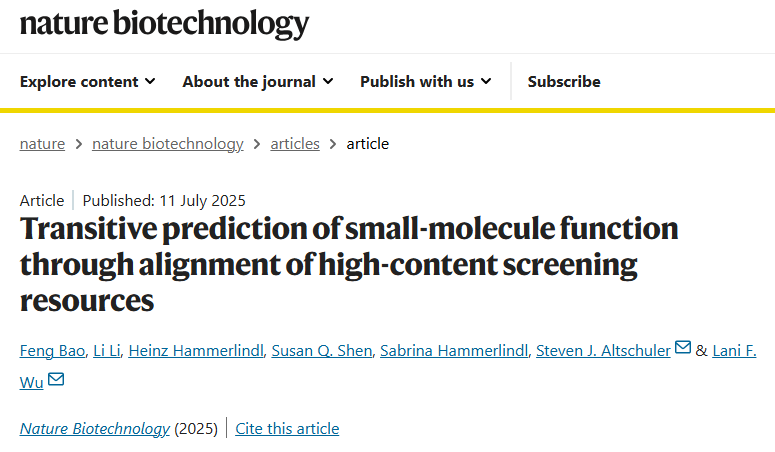The height and width of the screenshot is (452, 775).
Task: Open the articles breadcrumb link
Action: (x=295, y=144)
